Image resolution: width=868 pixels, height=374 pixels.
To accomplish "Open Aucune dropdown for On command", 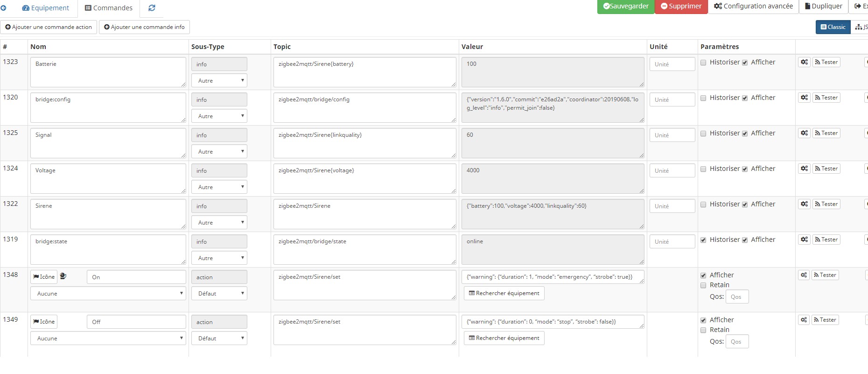I will (x=108, y=293).
